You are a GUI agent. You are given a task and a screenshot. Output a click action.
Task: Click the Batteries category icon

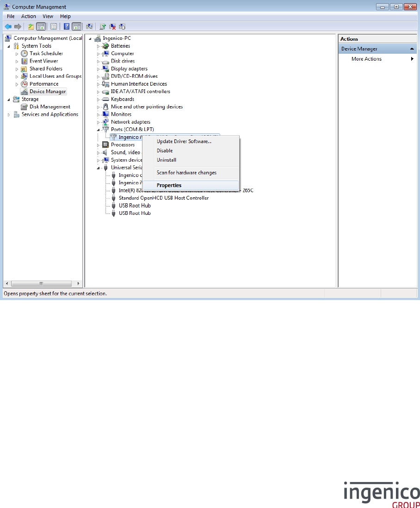pyautogui.click(x=105, y=46)
